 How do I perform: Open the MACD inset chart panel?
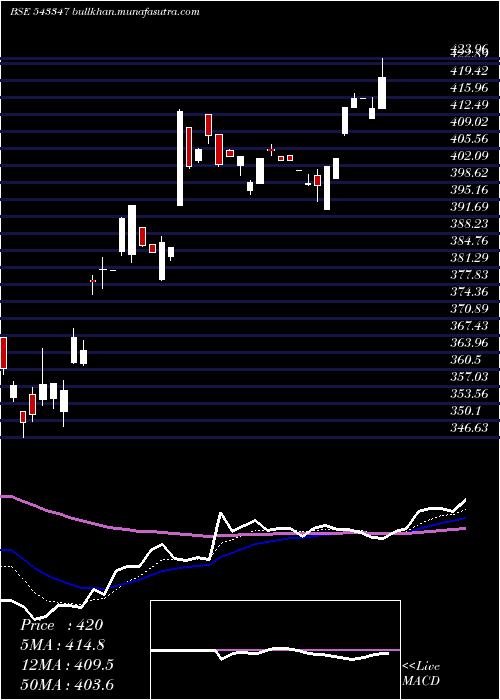click(x=275, y=650)
